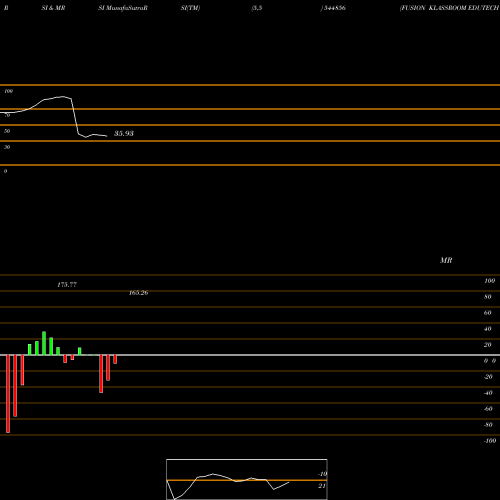Click the 50 label on RSI axis
The height and width of the screenshot is (500, 500).
pos(7,131)
